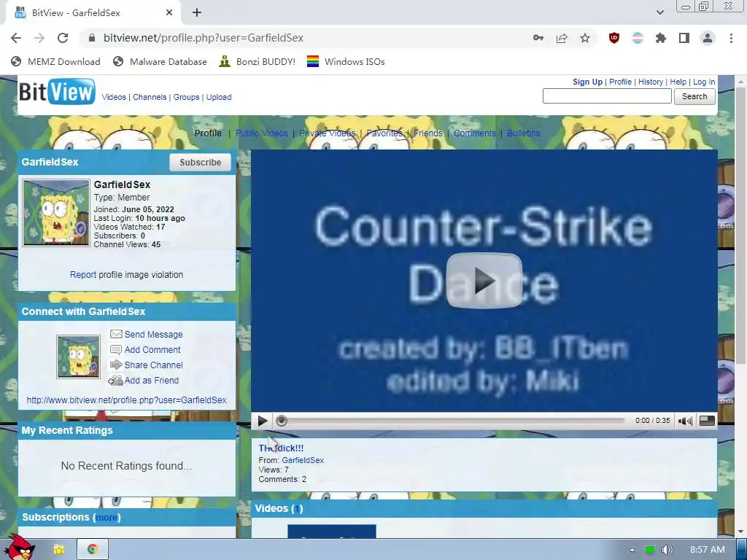747x560 pixels.
Task: Open the video title link below the player
Action: click(x=281, y=448)
